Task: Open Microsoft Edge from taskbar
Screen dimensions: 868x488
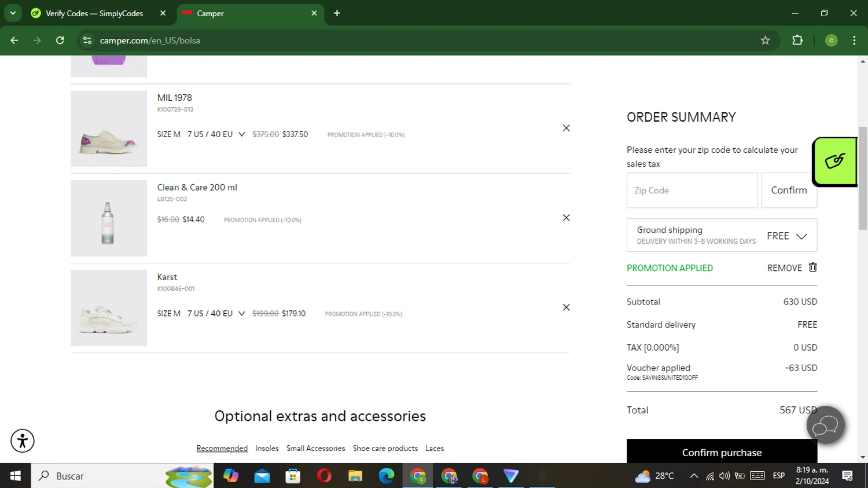Action: (x=387, y=476)
